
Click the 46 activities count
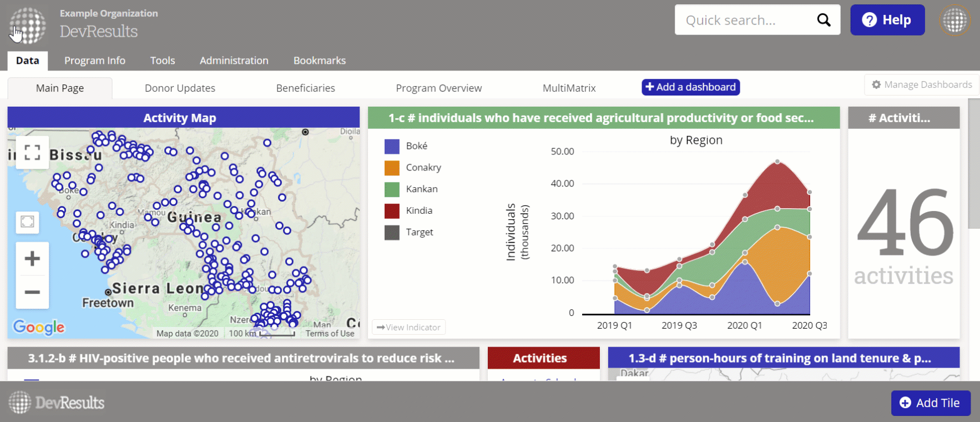point(905,236)
